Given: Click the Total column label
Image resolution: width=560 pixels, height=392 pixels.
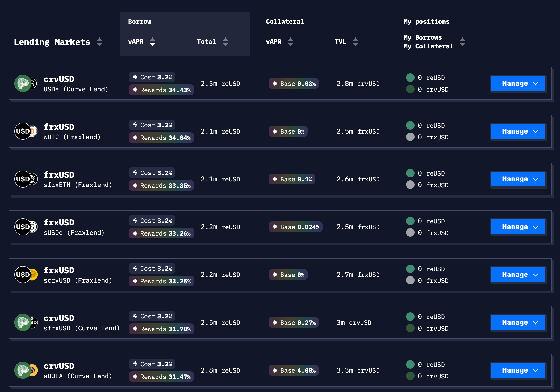Looking at the screenshot, I should [x=206, y=42].
